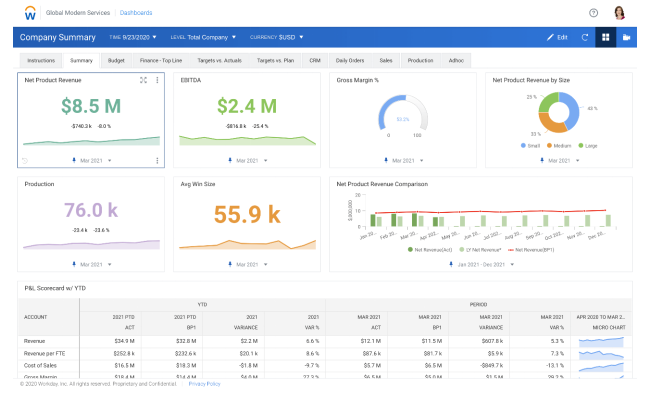
Task: Switch to the Budget tab
Action: pos(116,61)
